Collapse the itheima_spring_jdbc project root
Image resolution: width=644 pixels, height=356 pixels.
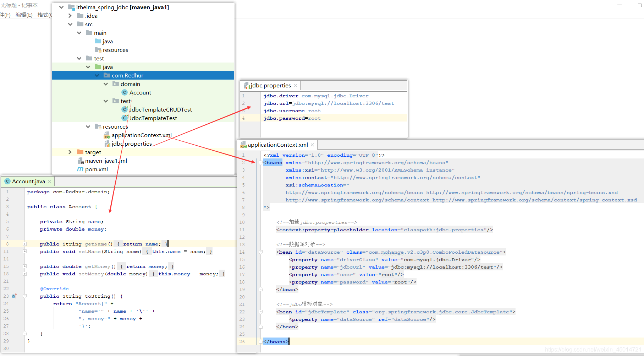tap(61, 7)
